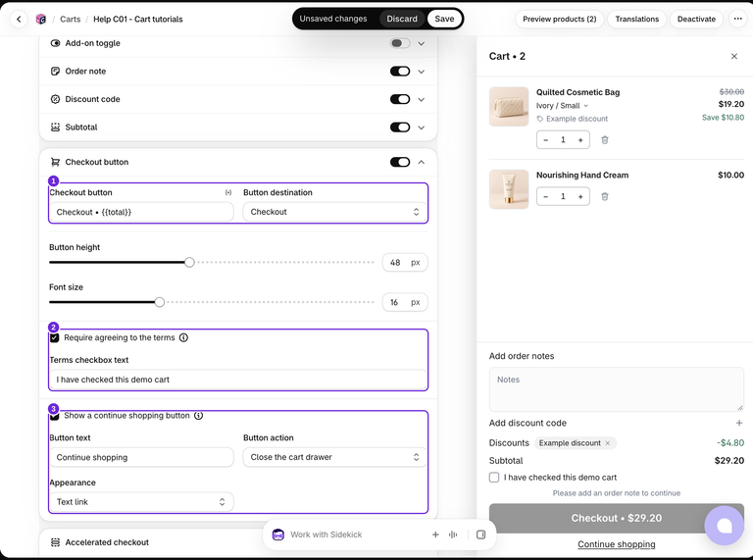Expand the Add-on toggle section
The width and height of the screenshot is (753, 560).
(x=422, y=43)
